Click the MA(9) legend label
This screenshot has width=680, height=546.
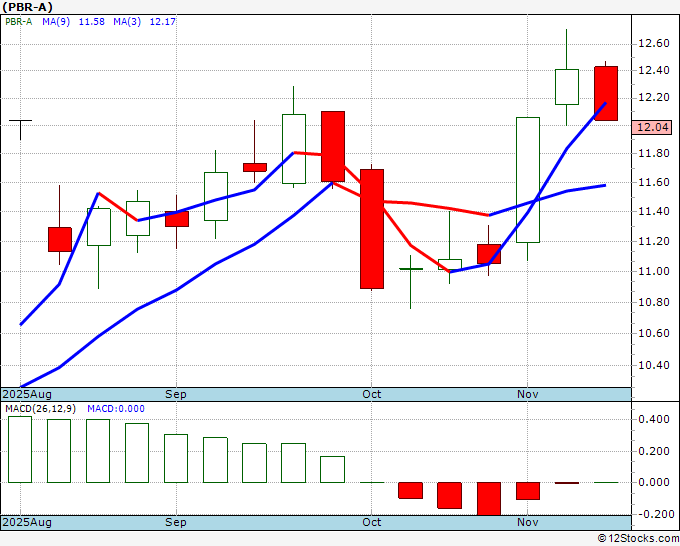point(56,22)
